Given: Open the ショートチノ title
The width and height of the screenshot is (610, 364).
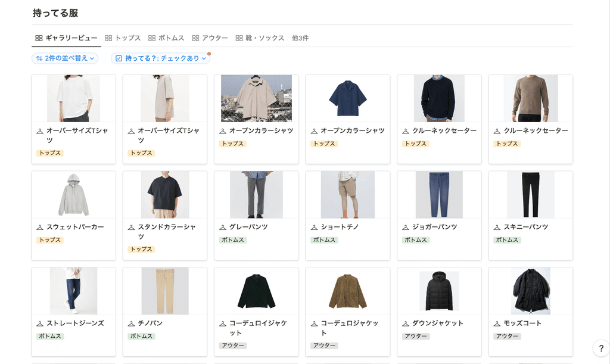Looking at the screenshot, I should coord(340,227).
